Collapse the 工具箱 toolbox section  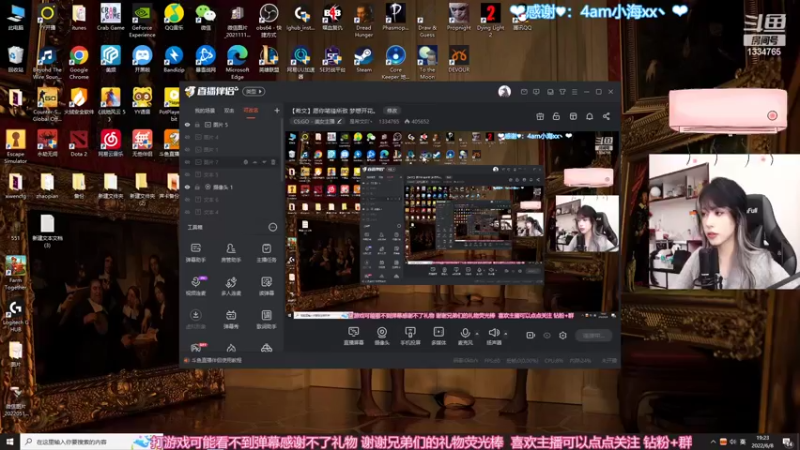[272, 227]
